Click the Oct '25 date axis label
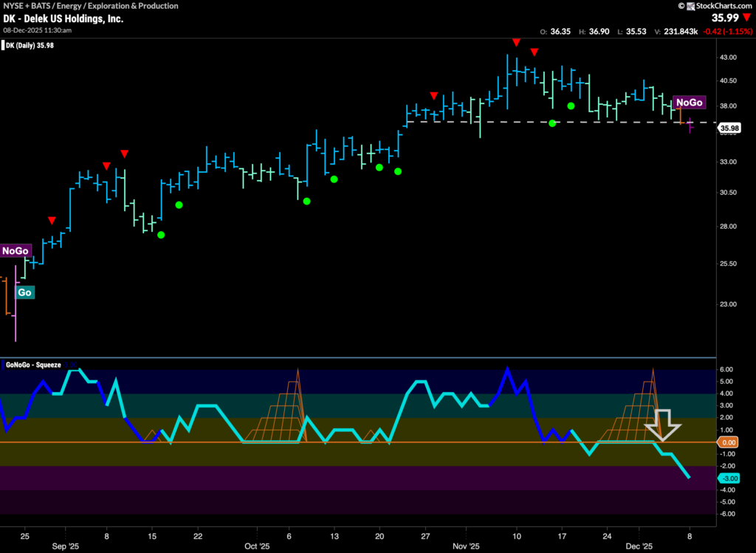The image size is (756, 553). [257, 546]
